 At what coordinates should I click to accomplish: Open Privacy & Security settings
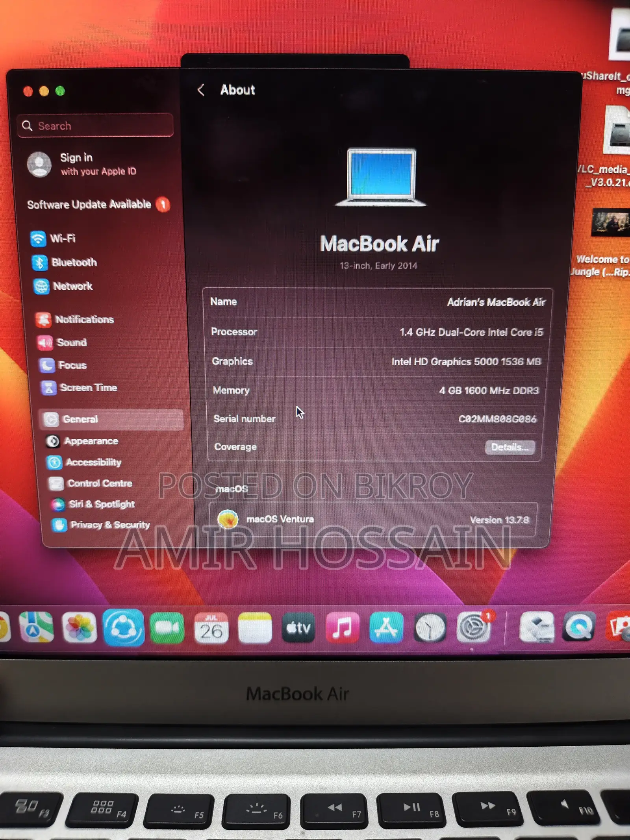coord(101,525)
